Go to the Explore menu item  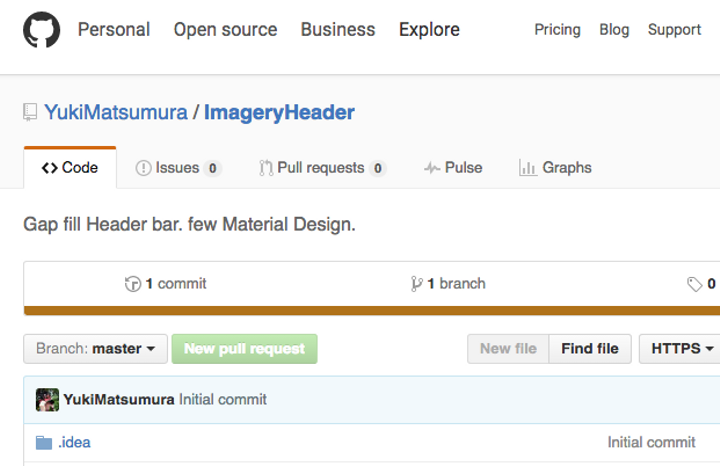pos(429,30)
